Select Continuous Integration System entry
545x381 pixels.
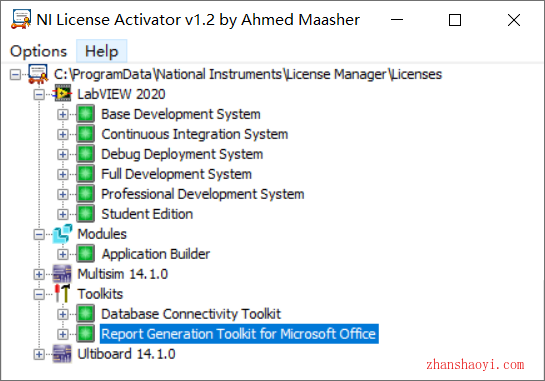click(195, 134)
